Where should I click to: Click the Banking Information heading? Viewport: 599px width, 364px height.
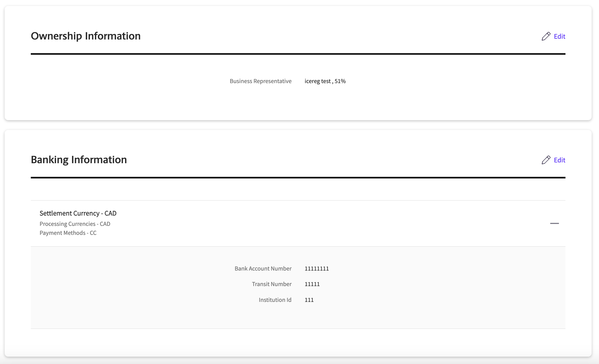79,160
